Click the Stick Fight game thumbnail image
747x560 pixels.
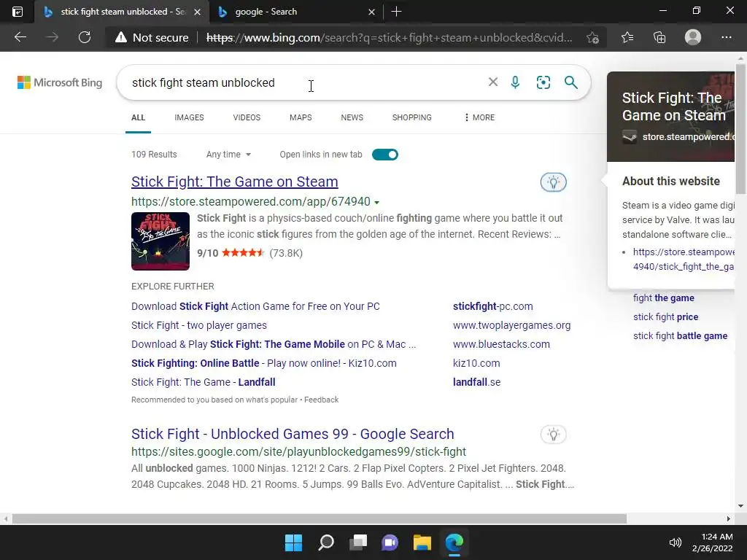(x=160, y=241)
